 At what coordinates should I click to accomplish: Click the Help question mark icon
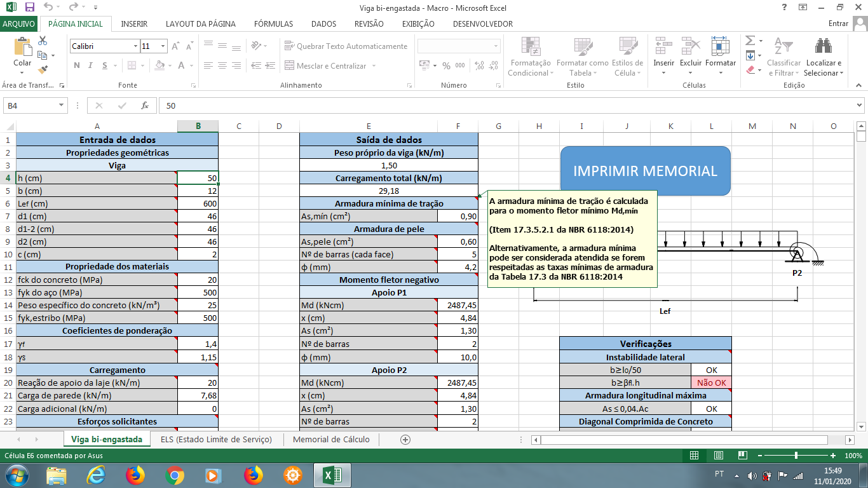tap(785, 7)
